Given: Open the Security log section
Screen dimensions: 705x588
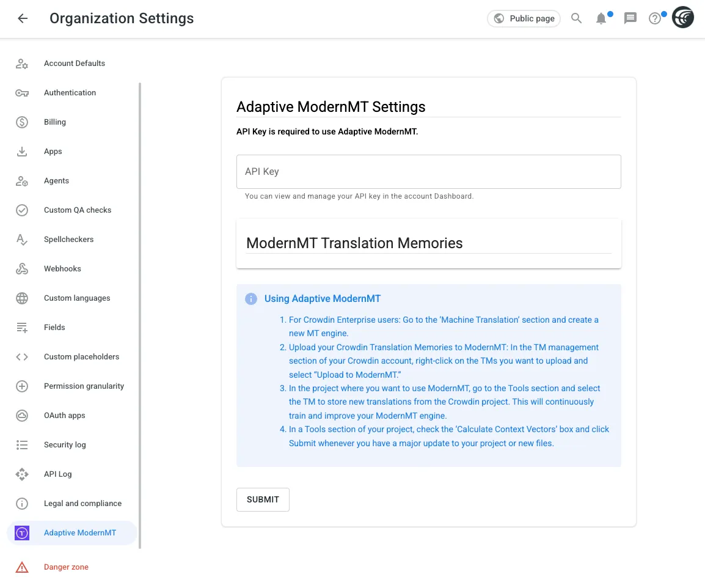Looking at the screenshot, I should point(65,444).
